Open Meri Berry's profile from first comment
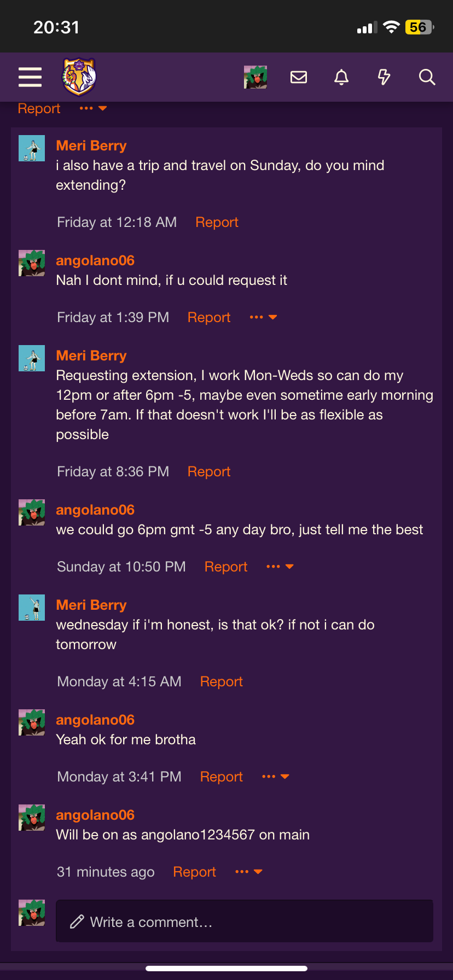 tap(91, 145)
